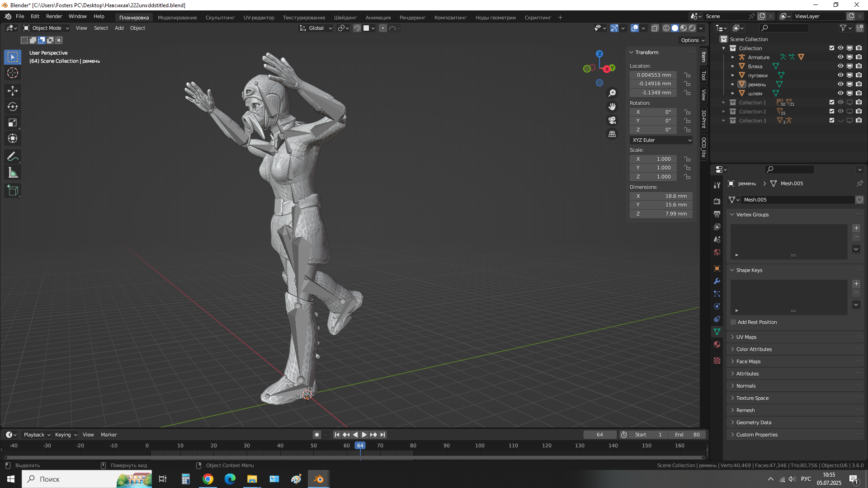Screen dimensions: 868x488
Task: Select the Move tool in the left toolbar
Action: (13, 91)
